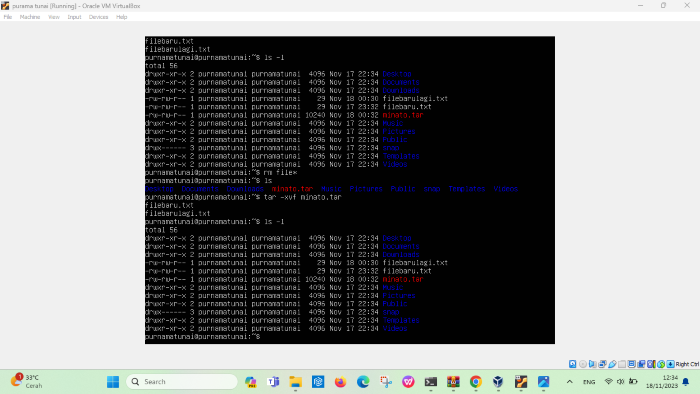This screenshot has height=394, width=700.
Task: Click the mouse integration status icon
Action: point(661,364)
